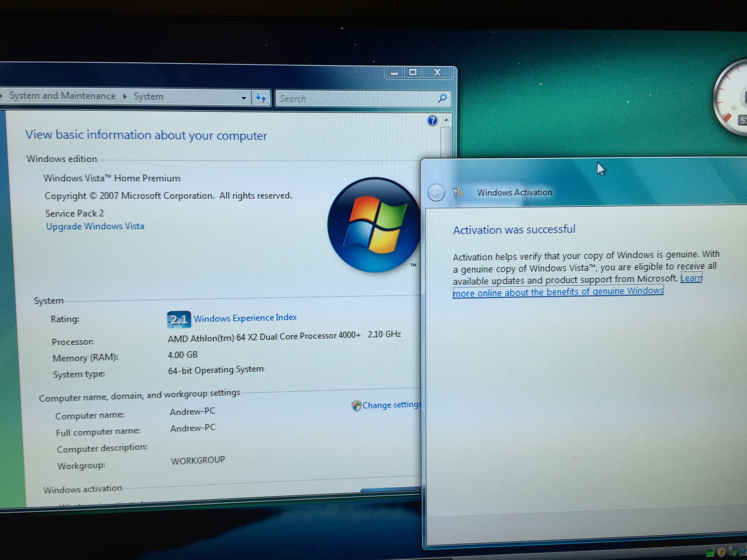The image size is (747, 560).
Task: Maximize the System window
Action: click(413, 72)
